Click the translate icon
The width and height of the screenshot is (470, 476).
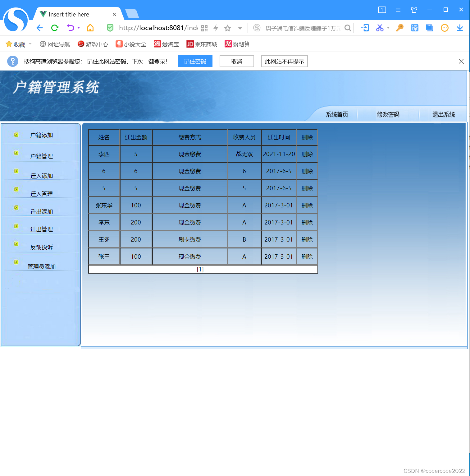pos(414,28)
